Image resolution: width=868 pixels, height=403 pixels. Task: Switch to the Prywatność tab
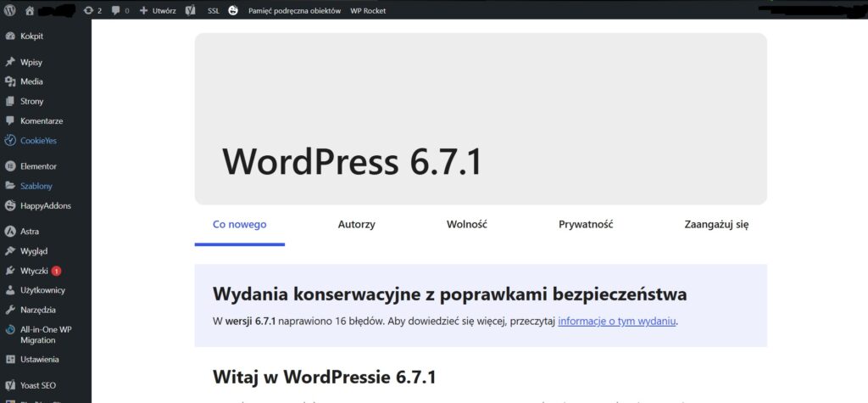586,225
